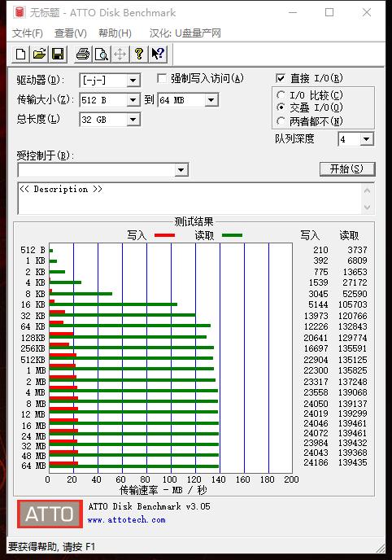Click the green 读取 legend swatch

pyautogui.click(x=232, y=235)
